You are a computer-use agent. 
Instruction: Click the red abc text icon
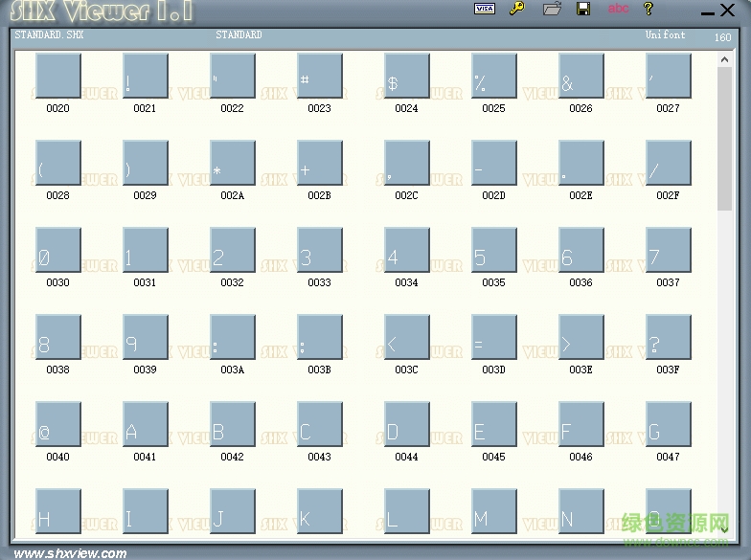(619, 9)
